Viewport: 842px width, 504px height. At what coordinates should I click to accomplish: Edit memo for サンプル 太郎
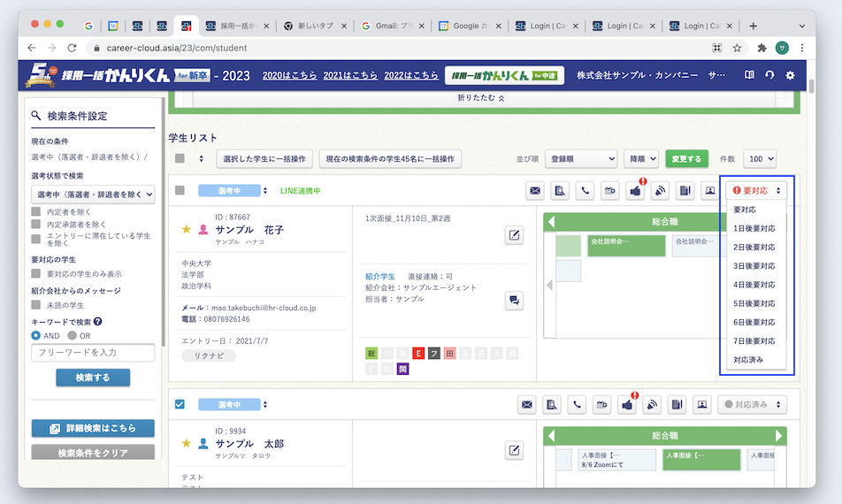tap(514, 450)
